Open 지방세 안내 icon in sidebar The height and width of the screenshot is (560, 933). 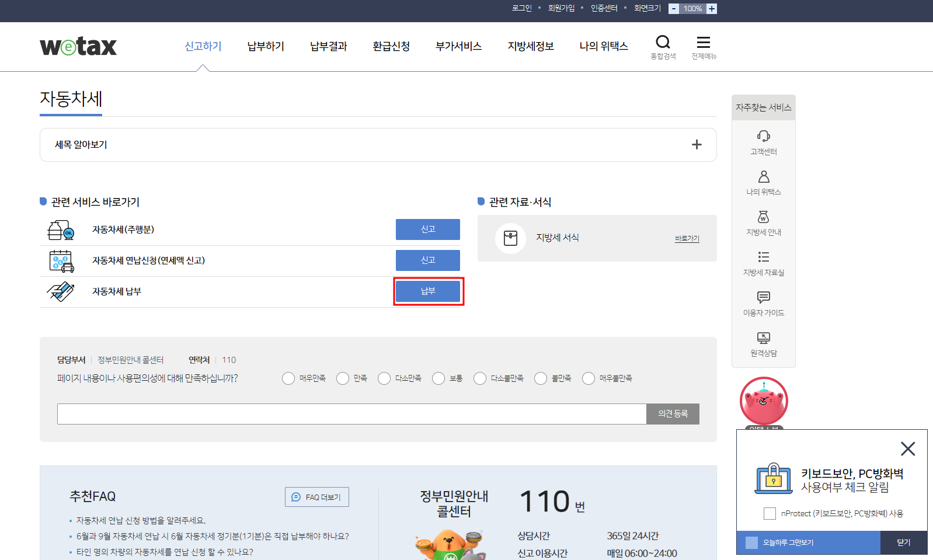click(x=763, y=217)
